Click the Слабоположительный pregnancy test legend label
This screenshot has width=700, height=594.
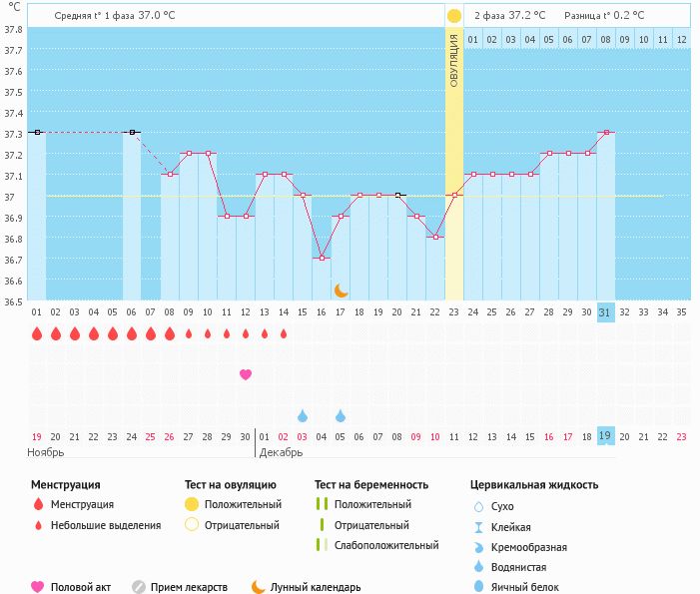(x=386, y=545)
